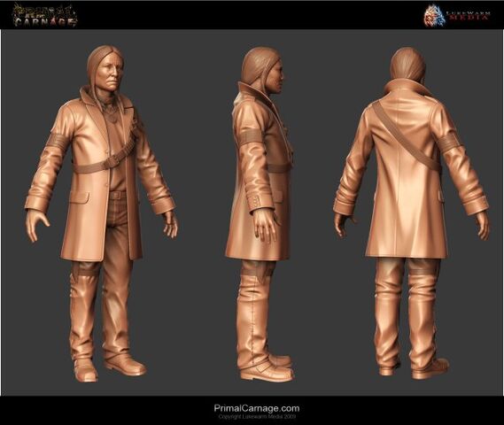Click the Lukewarm Media logo

(457, 15)
